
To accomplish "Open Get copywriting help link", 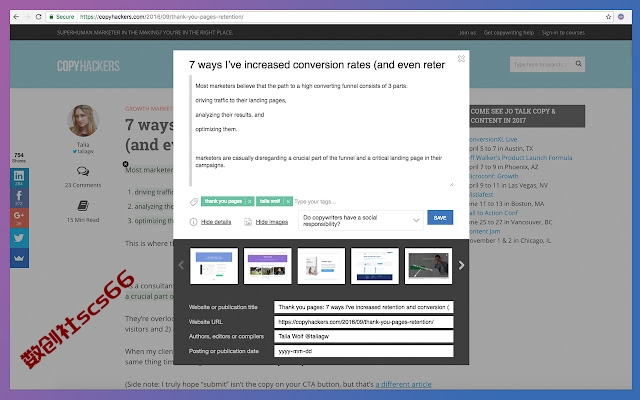I will click(509, 33).
